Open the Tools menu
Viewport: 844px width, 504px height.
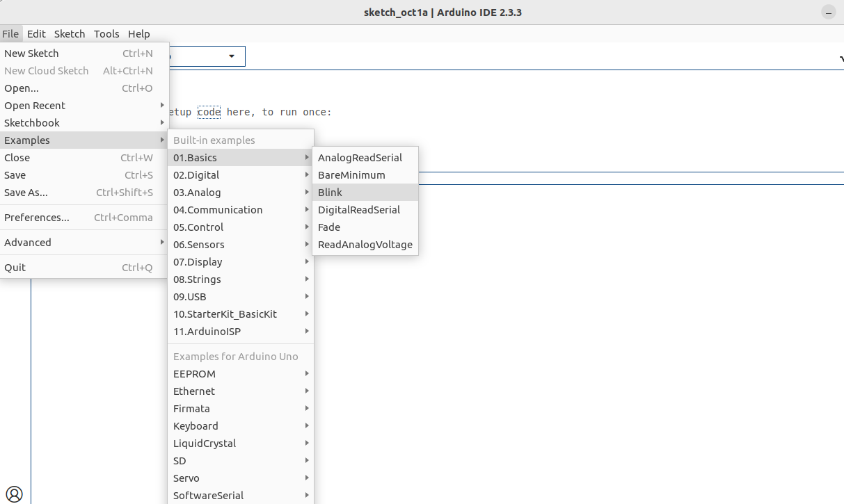[106, 33]
